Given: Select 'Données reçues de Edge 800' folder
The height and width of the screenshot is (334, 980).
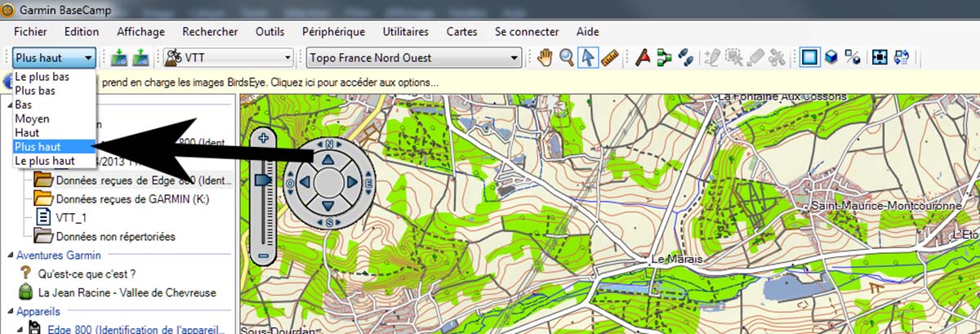Looking at the screenshot, I should point(133,180).
